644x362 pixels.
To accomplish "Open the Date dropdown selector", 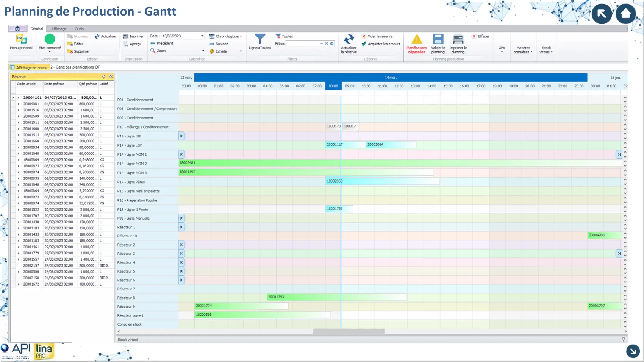I will (202, 36).
